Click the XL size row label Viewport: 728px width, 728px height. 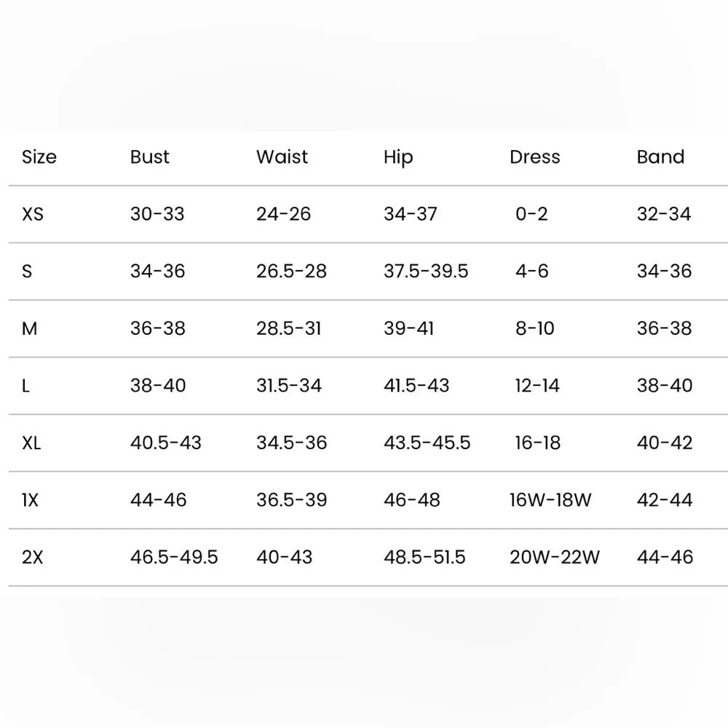[31, 443]
